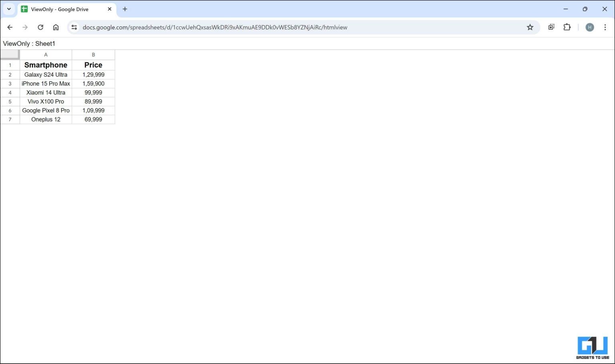615x364 pixels.
Task: Open a new tab with plus button
Action: (x=125, y=9)
